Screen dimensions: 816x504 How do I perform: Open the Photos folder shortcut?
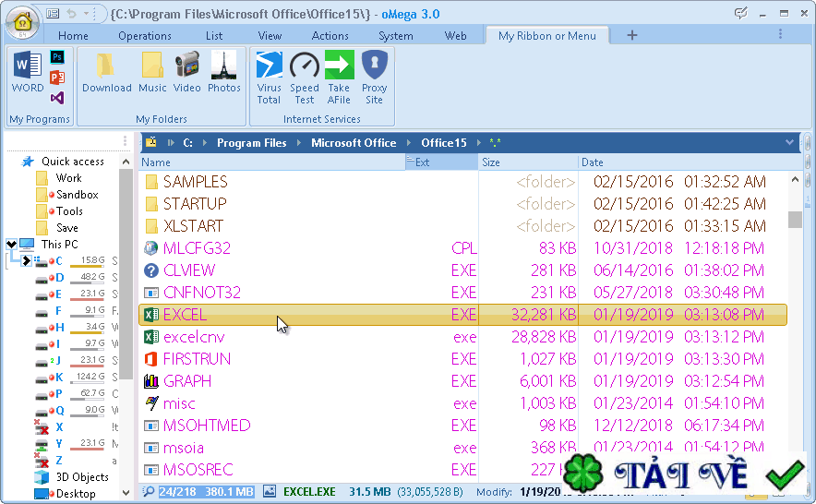pyautogui.click(x=224, y=73)
